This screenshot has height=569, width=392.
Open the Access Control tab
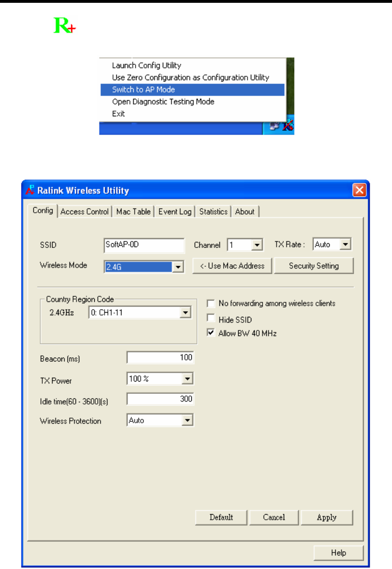pos(85,211)
